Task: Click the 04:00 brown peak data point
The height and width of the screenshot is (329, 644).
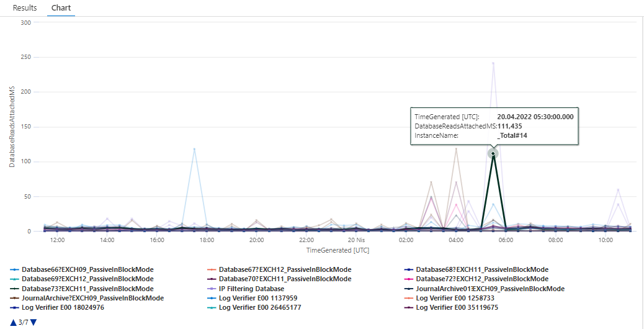Action: pyautogui.click(x=456, y=149)
